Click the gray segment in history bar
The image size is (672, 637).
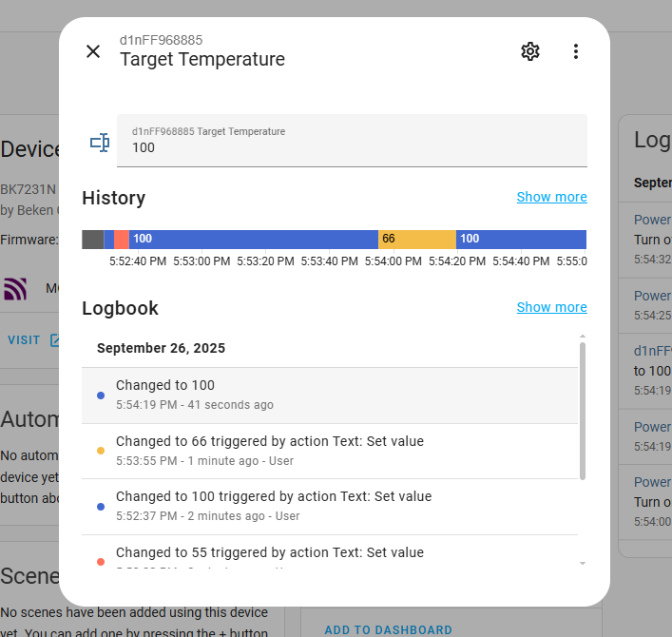coord(92,240)
